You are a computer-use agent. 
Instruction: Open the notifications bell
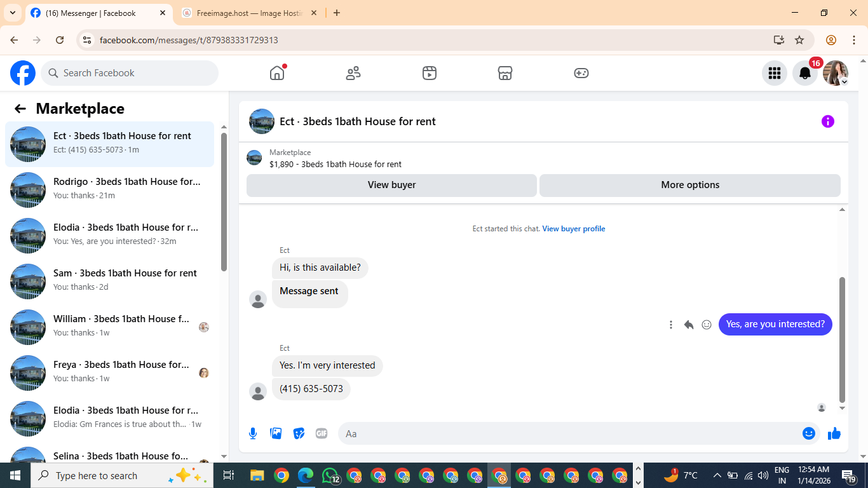[x=805, y=73]
